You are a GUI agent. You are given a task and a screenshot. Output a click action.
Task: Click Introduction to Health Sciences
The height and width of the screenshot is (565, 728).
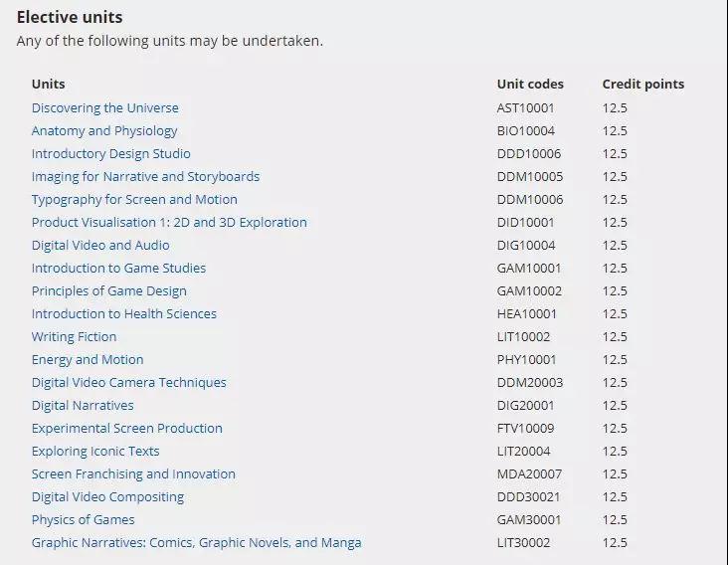(x=123, y=314)
